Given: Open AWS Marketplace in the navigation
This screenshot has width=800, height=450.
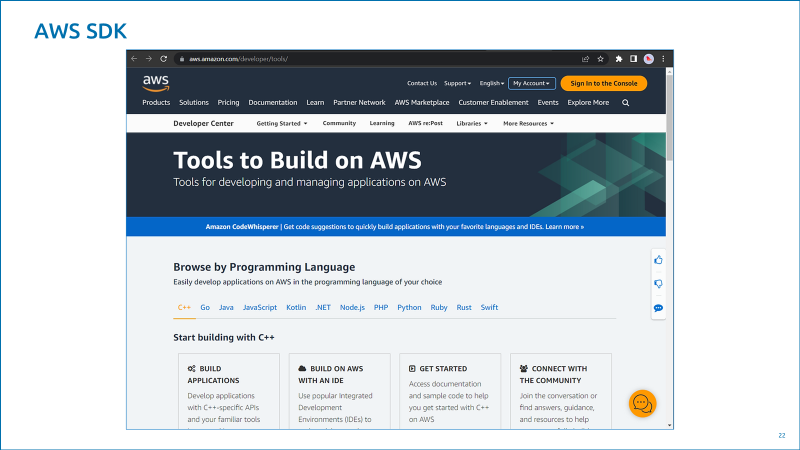Looking at the screenshot, I should click(422, 103).
